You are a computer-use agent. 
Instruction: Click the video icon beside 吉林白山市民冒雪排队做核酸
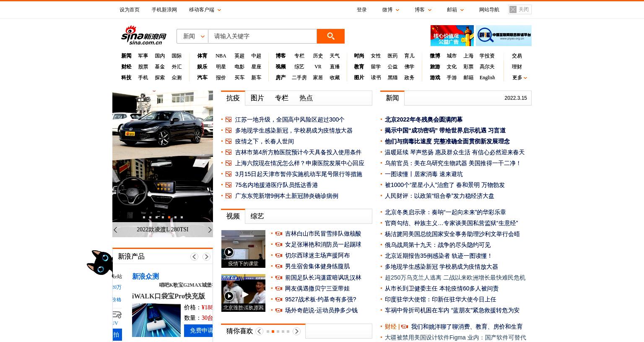pos(279,234)
